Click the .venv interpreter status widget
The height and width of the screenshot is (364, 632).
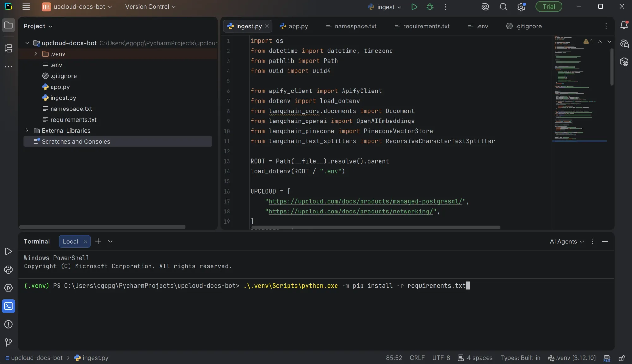coord(572,358)
